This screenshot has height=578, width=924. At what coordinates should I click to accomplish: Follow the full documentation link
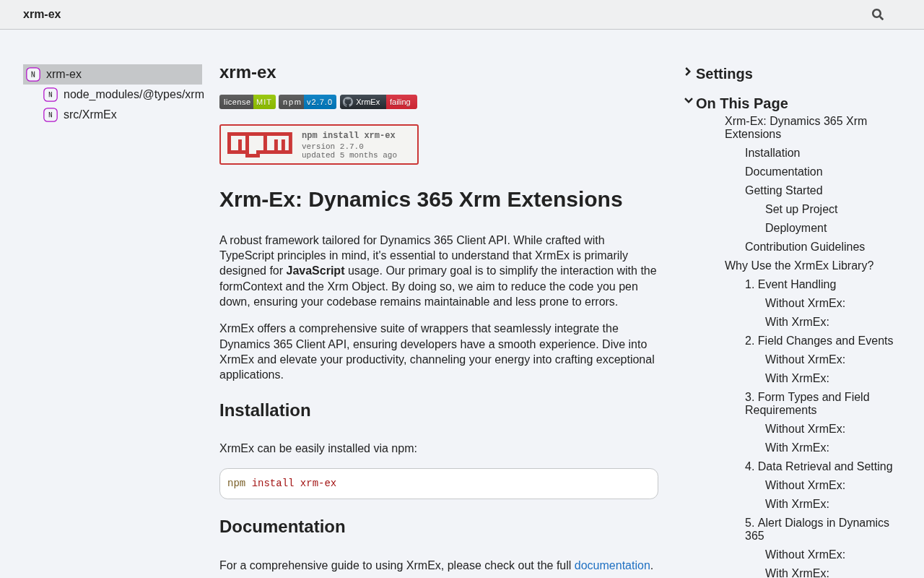point(612,566)
